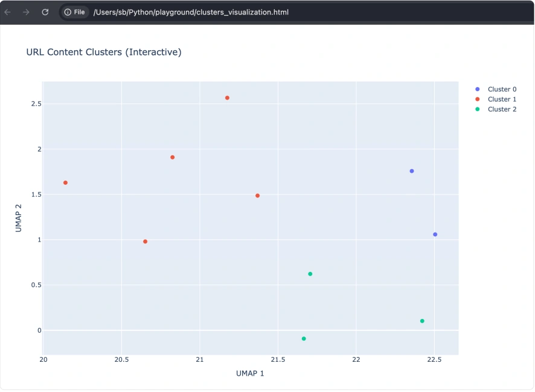Toggle Cluster 2 legend entry

pyautogui.click(x=502, y=109)
